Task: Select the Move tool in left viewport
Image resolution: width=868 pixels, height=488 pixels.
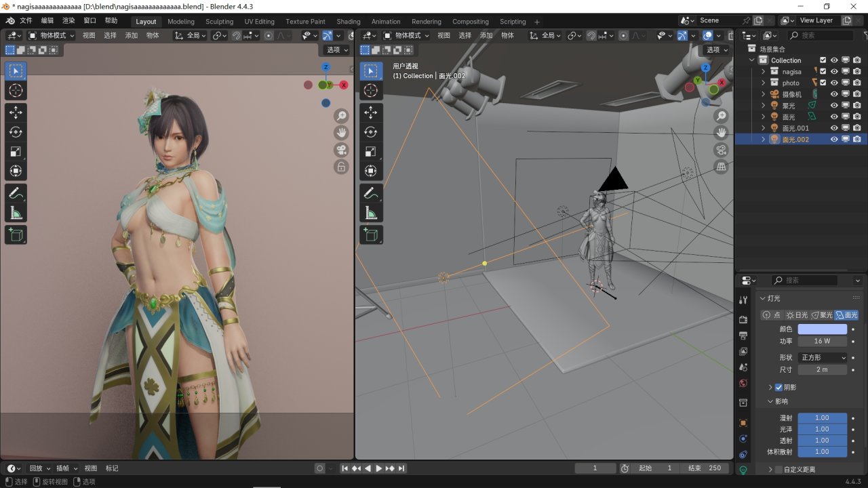Action: coord(16,113)
